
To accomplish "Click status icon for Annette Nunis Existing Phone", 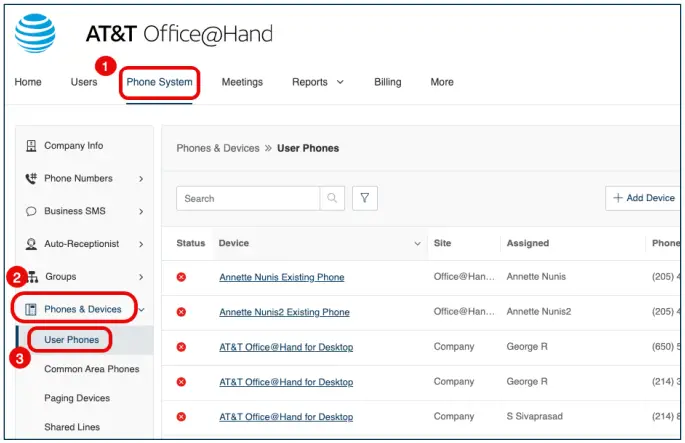I will [x=181, y=277].
